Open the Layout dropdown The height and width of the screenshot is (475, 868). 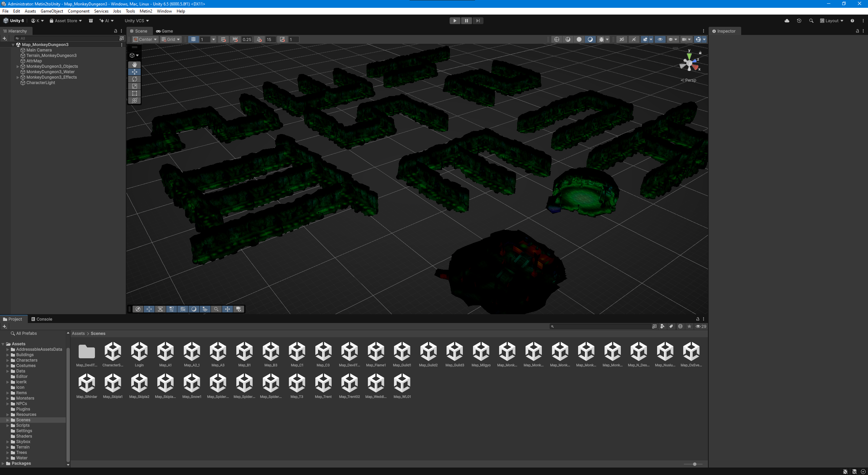(831, 21)
